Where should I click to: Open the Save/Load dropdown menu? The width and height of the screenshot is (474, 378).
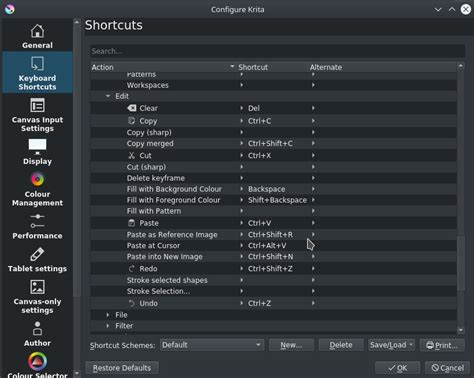(391, 345)
